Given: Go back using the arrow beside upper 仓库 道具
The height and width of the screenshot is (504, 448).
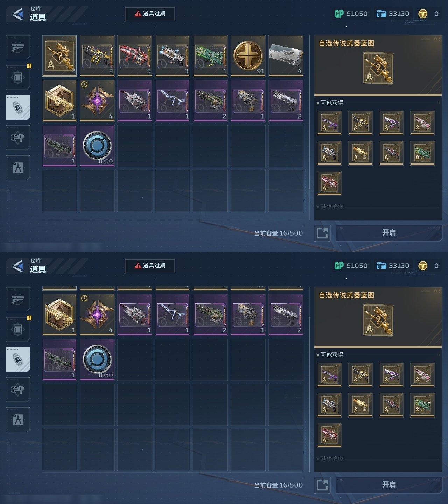Looking at the screenshot, I should click(18, 14).
